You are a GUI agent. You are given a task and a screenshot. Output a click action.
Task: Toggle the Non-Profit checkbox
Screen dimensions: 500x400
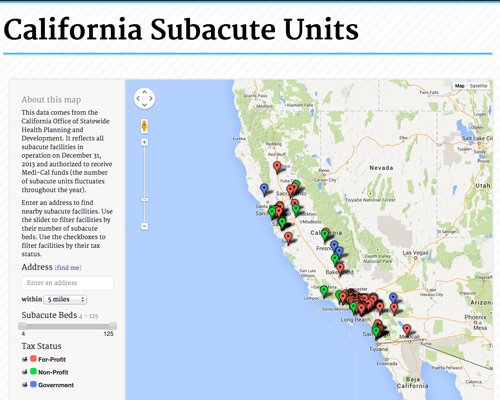click(25, 372)
